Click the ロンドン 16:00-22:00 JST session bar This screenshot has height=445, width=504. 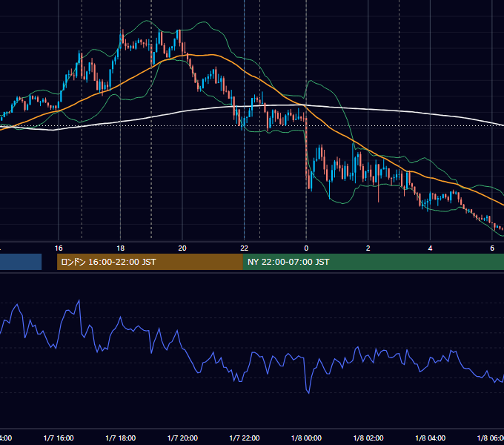(150, 262)
